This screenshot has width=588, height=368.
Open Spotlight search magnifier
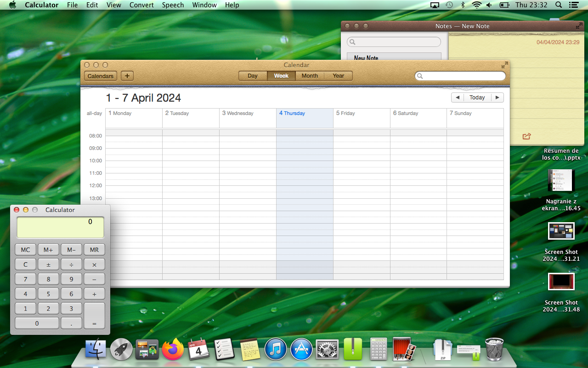559,5
